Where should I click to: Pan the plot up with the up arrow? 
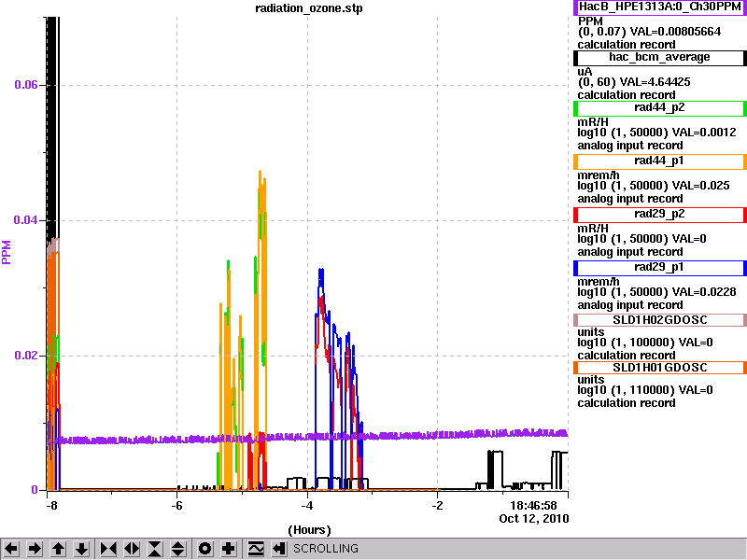(x=59, y=549)
